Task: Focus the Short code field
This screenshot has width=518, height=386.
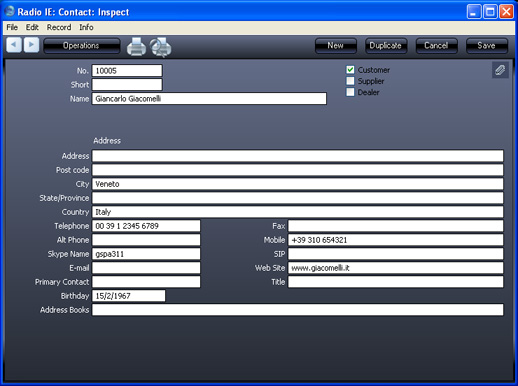Action: pos(127,85)
